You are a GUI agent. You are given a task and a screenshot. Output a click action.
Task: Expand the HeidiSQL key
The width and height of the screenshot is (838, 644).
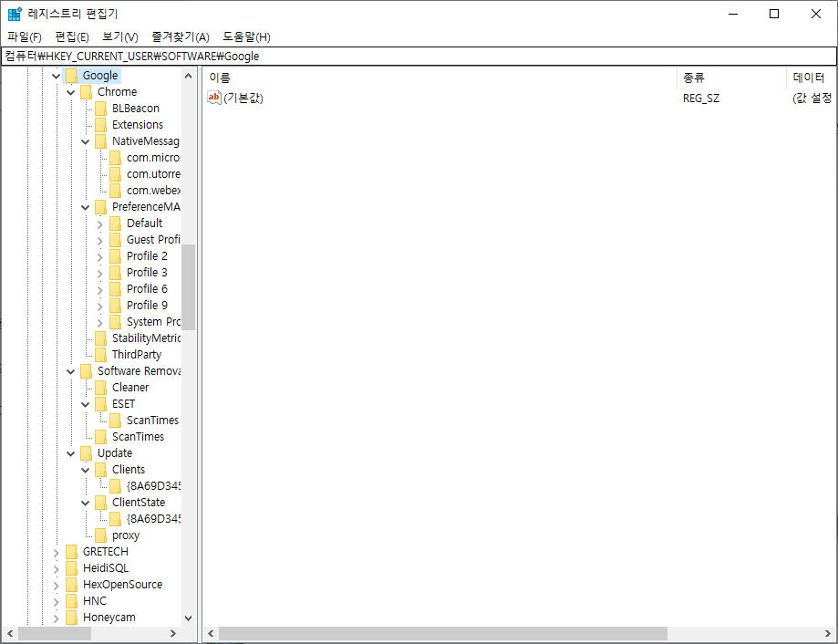pyautogui.click(x=57, y=568)
